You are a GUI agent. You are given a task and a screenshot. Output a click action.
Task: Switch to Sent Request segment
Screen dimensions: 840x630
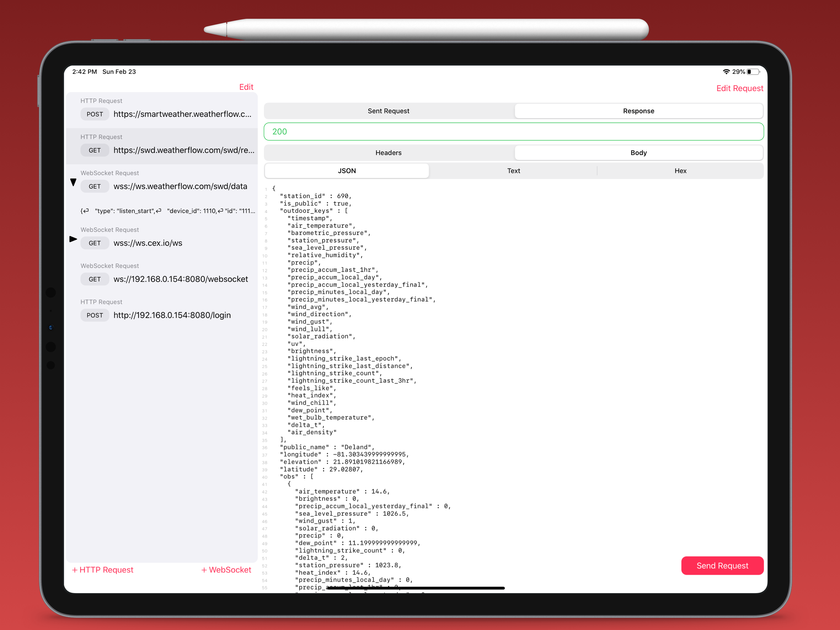pos(388,111)
